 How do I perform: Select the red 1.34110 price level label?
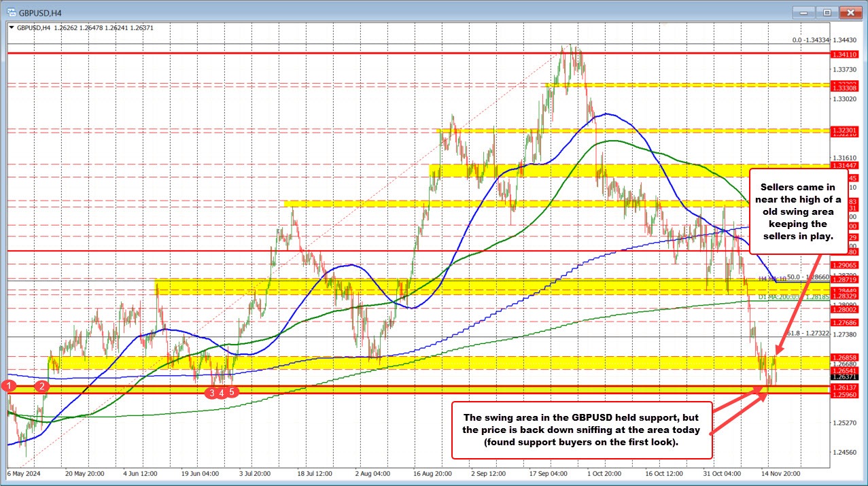844,53
